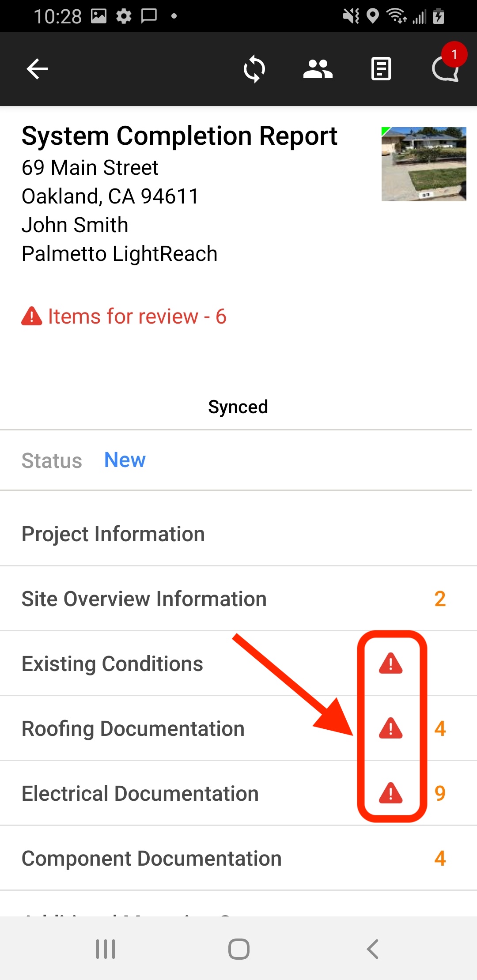
Task: Open the report document icon
Action: [381, 69]
